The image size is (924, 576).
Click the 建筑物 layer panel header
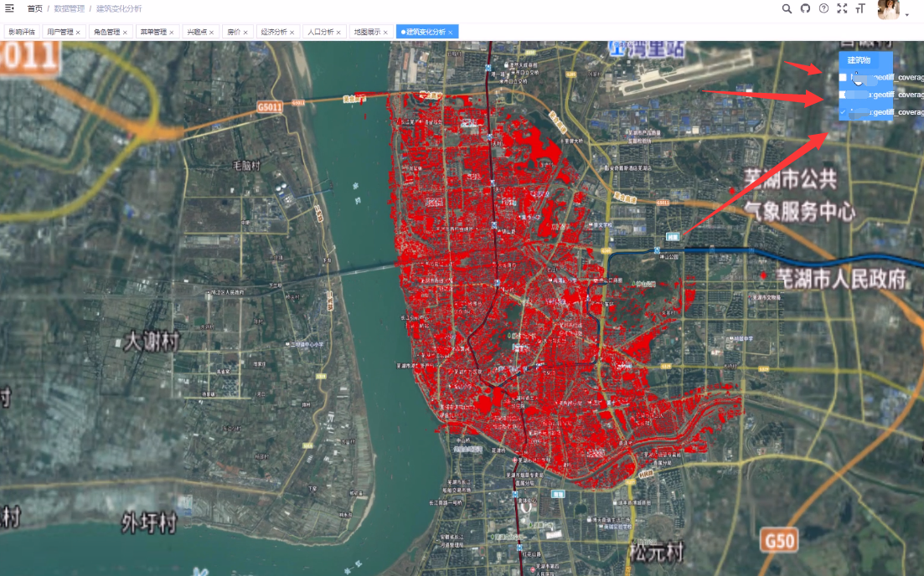pyautogui.click(x=859, y=60)
